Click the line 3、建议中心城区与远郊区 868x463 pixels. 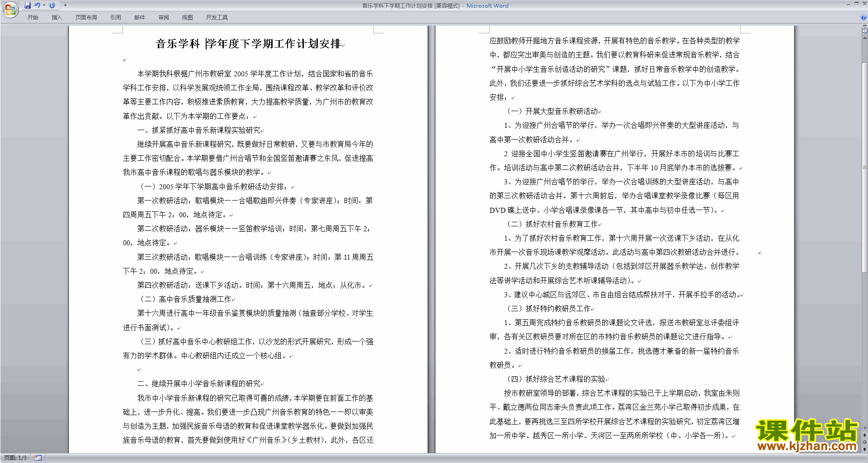click(x=622, y=295)
